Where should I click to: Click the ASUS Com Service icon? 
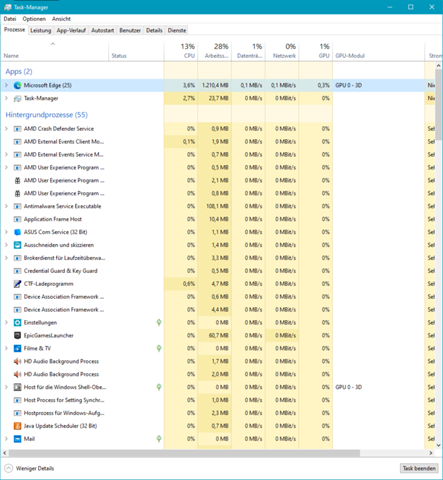[17, 232]
